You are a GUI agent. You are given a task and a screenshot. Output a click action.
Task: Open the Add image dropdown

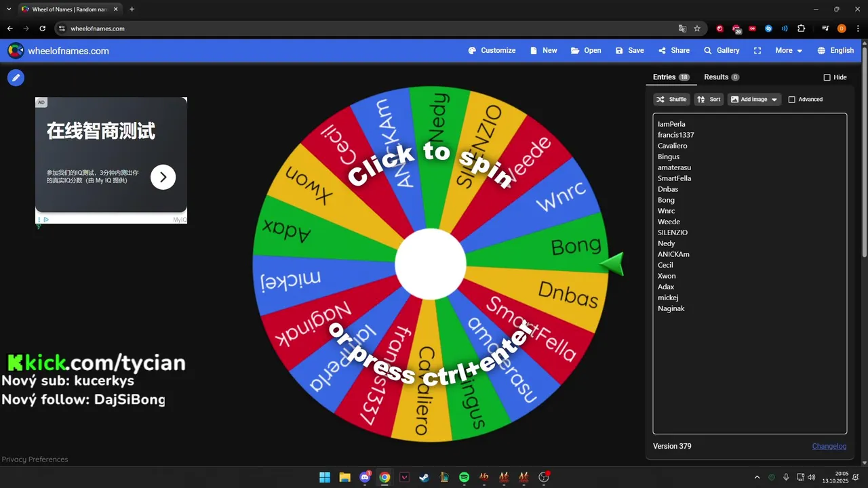(754, 100)
